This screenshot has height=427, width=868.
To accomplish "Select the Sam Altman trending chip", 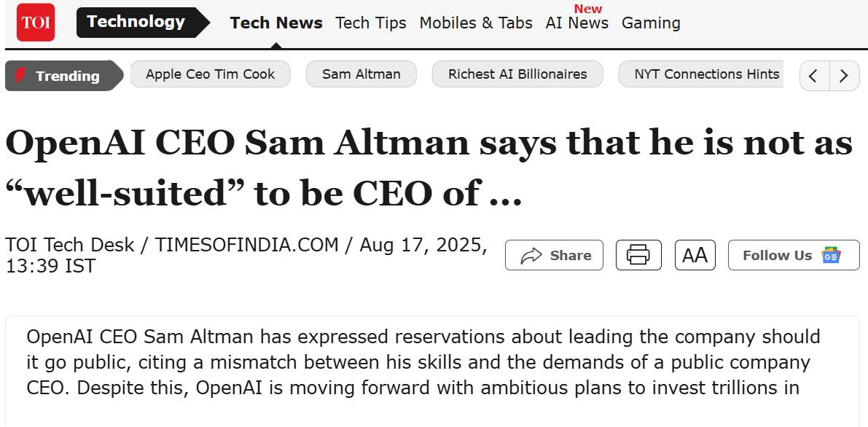I will point(361,74).
